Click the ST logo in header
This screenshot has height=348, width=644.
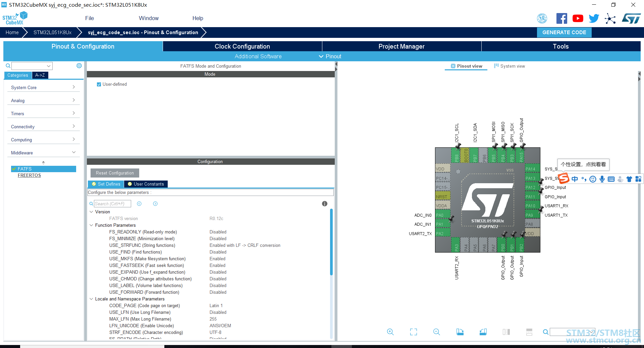631,18
